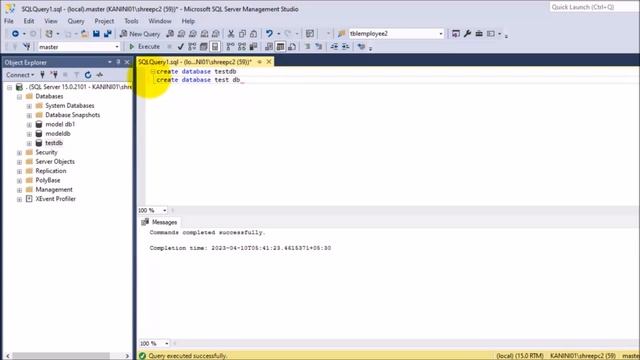Click Object Explorer Refresh icon
Viewport: 640px width, 360px height.
pos(88,75)
